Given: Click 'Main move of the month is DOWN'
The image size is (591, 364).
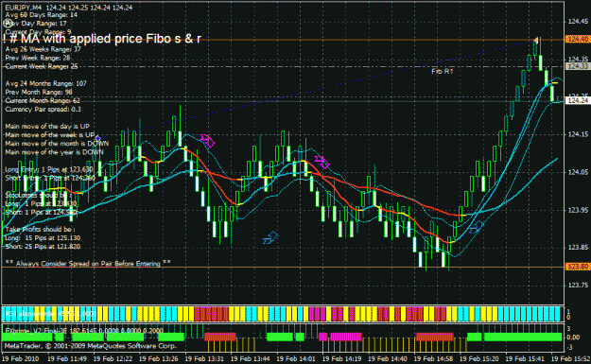Looking at the screenshot, I should click(x=57, y=144).
